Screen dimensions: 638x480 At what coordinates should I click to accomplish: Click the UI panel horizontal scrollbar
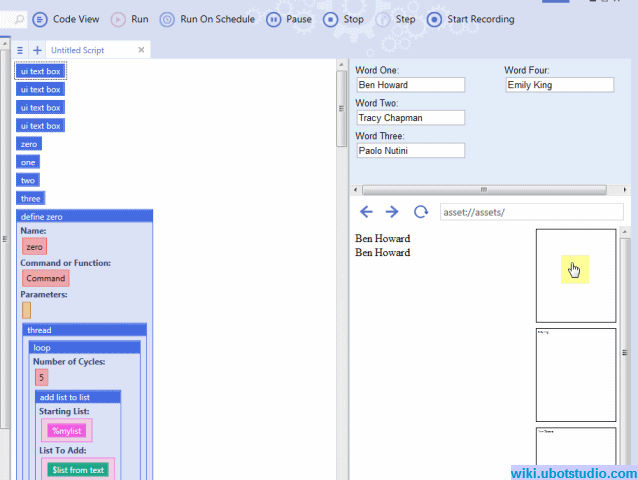484,190
